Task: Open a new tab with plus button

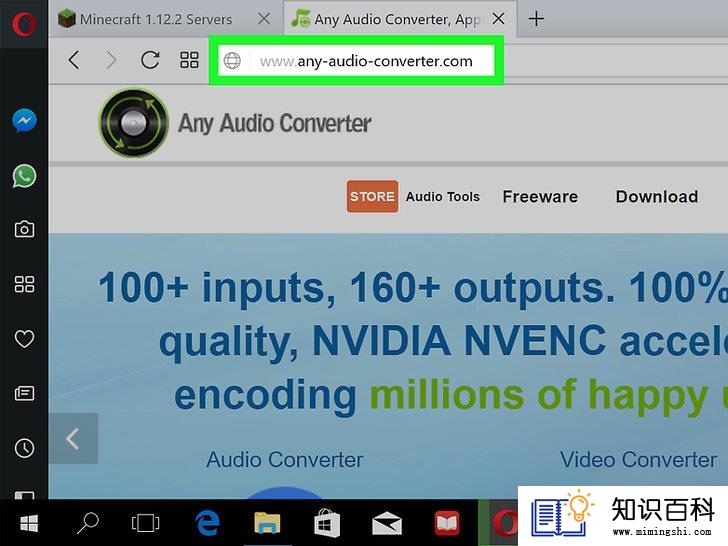Action: click(x=536, y=19)
